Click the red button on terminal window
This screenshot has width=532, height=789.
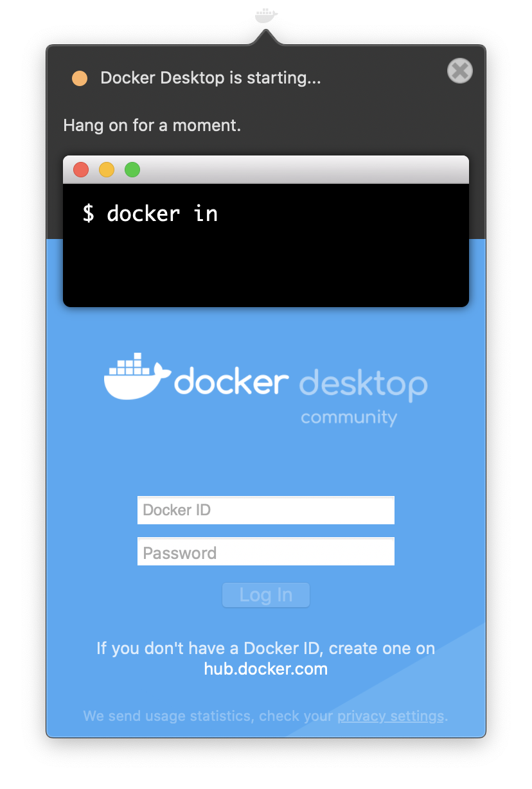(x=81, y=170)
